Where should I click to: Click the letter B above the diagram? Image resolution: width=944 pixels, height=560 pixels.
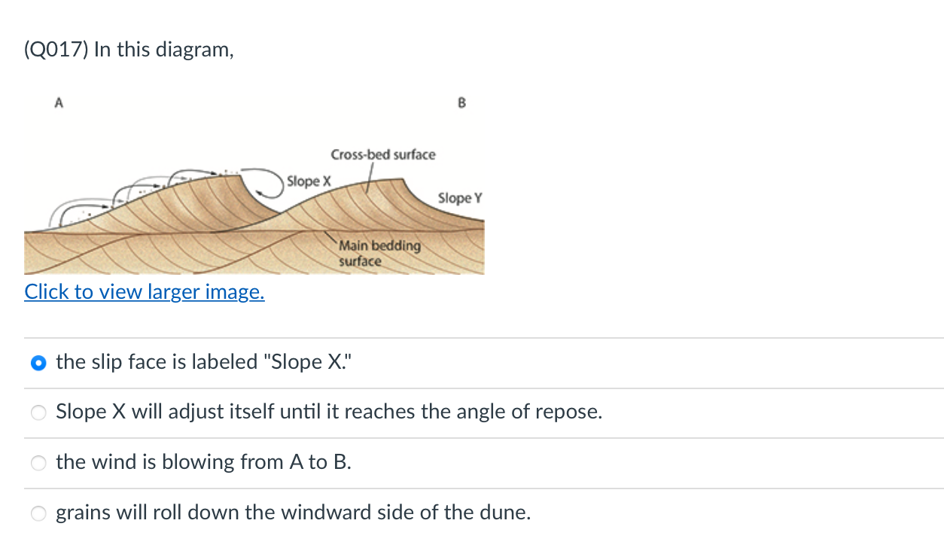click(x=461, y=103)
